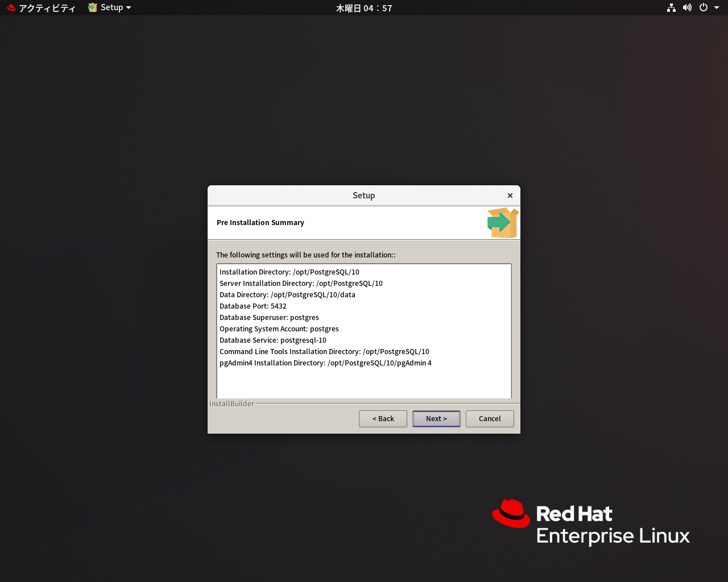Click the power icon in top bar

[x=704, y=8]
